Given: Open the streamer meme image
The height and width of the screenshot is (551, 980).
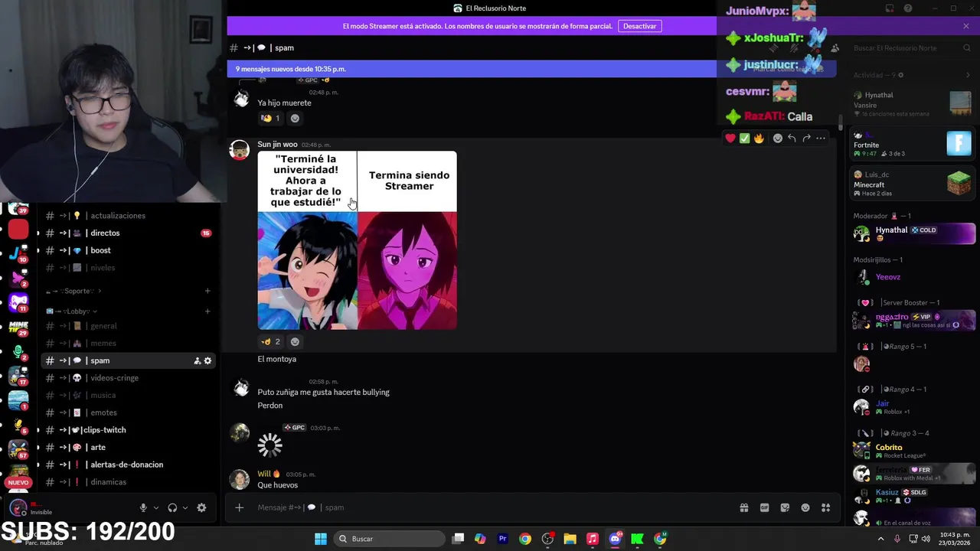Looking at the screenshot, I should point(357,240).
